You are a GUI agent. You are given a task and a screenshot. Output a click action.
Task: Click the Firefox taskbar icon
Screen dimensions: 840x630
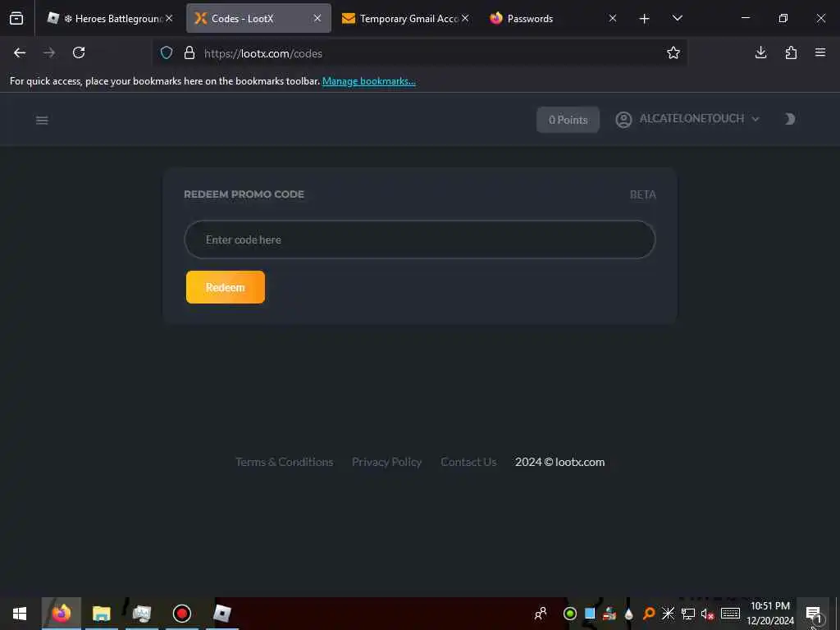click(61, 614)
